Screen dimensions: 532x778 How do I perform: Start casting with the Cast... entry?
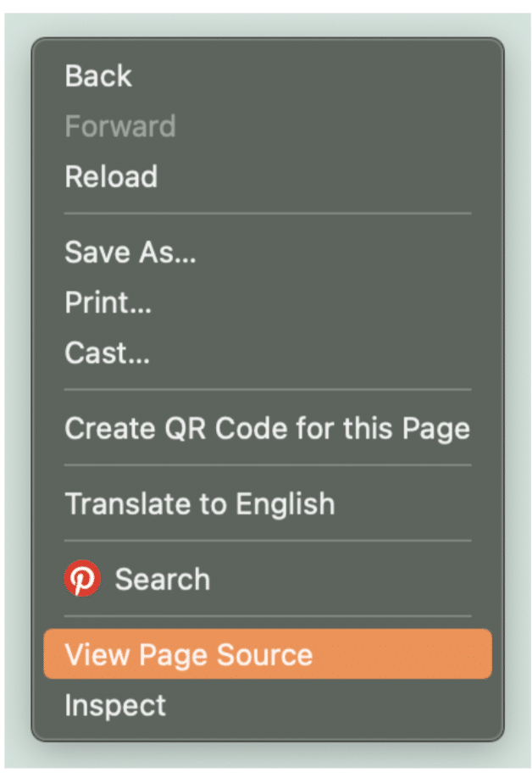click(108, 353)
